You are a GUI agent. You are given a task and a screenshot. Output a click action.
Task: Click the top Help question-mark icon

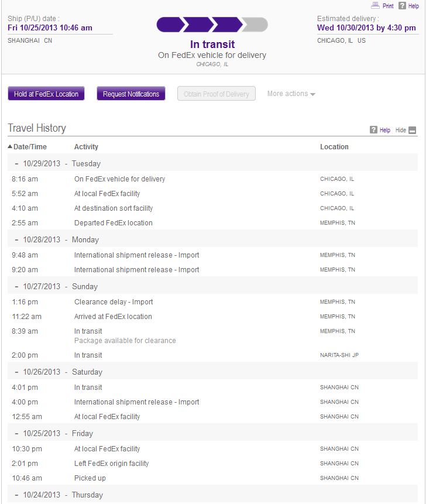point(402,5)
